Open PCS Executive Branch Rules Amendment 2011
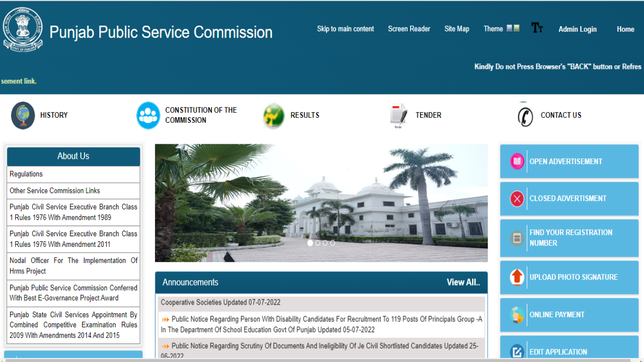 click(x=73, y=239)
